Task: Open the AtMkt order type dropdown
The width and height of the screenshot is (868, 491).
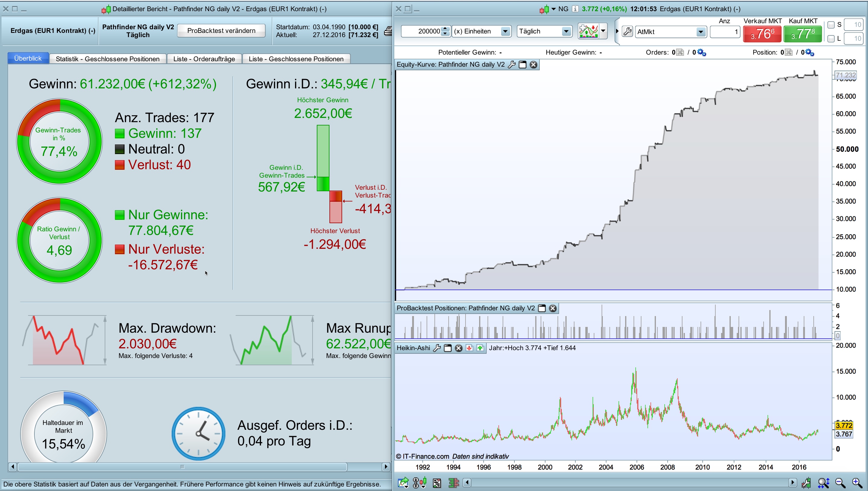Action: pyautogui.click(x=700, y=32)
